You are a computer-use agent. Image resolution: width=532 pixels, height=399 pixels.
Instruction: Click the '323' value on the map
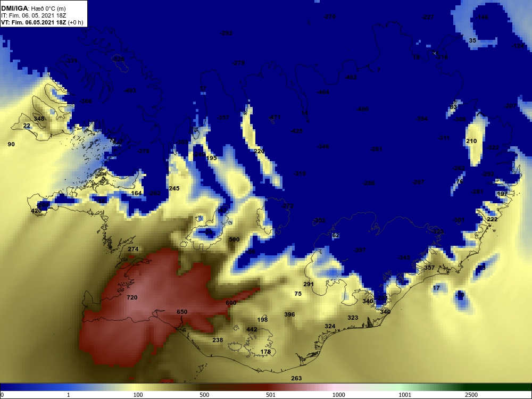point(353,318)
